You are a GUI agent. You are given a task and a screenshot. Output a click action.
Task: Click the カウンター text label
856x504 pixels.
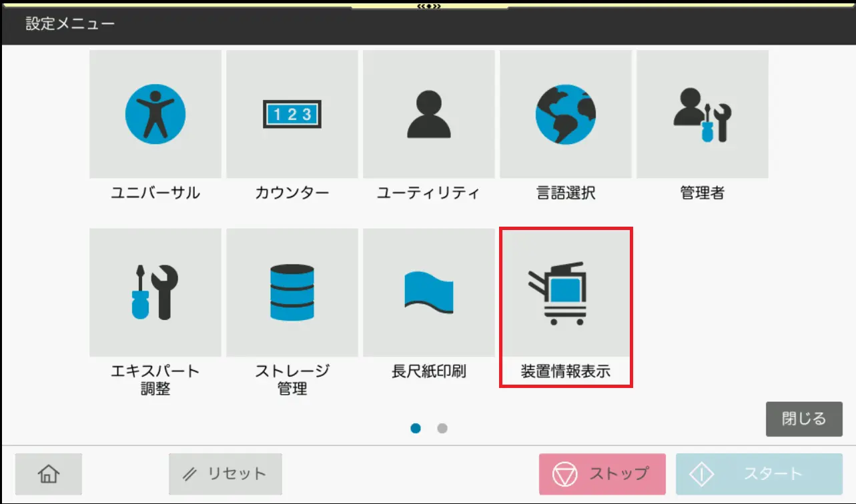coord(292,193)
